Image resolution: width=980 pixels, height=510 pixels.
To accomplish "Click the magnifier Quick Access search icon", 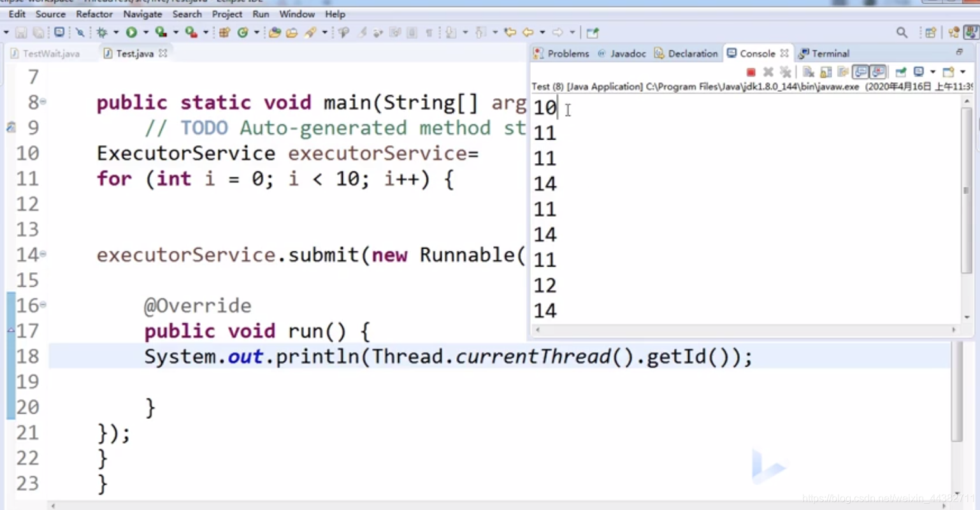I will coord(902,33).
